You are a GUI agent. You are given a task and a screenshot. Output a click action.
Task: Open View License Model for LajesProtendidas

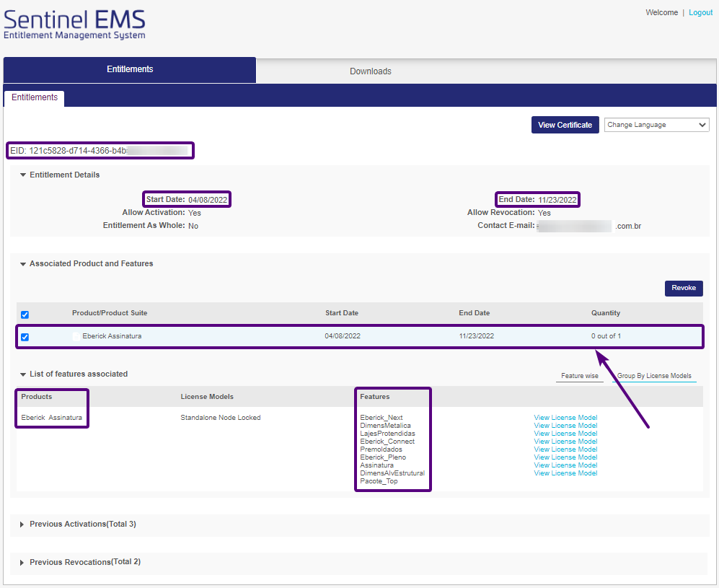pos(565,433)
